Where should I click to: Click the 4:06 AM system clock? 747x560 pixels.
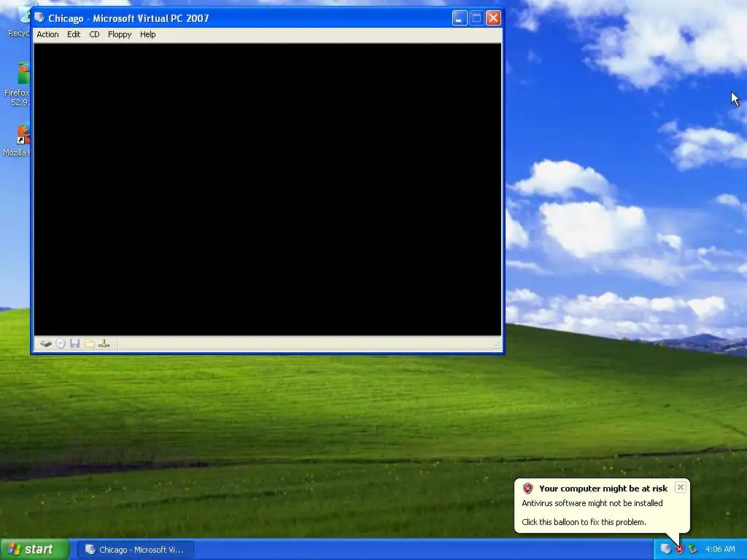(x=720, y=549)
